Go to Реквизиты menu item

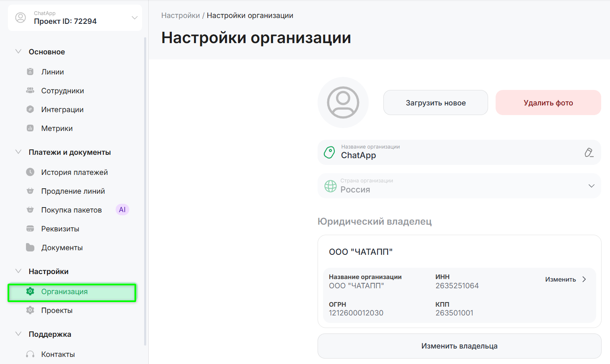coord(60,229)
